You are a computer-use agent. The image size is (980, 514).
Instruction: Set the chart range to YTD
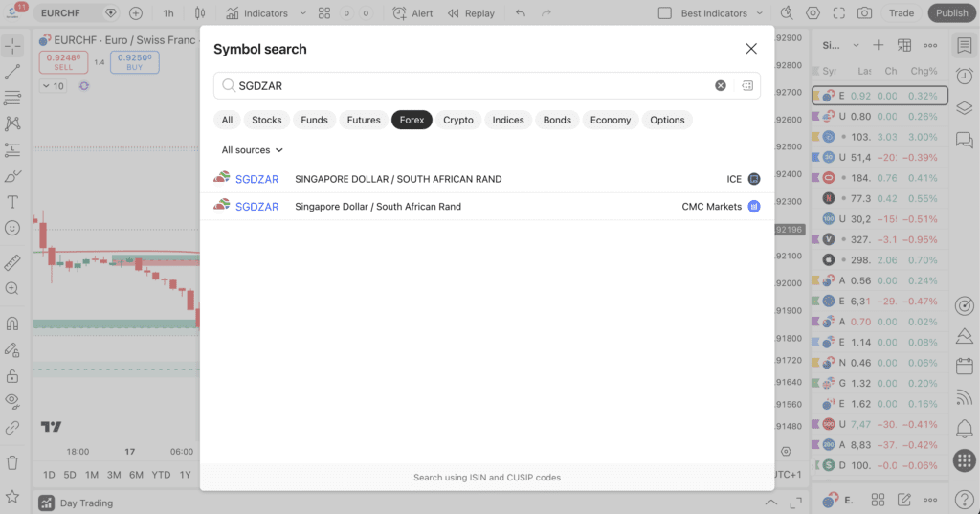coord(161,475)
